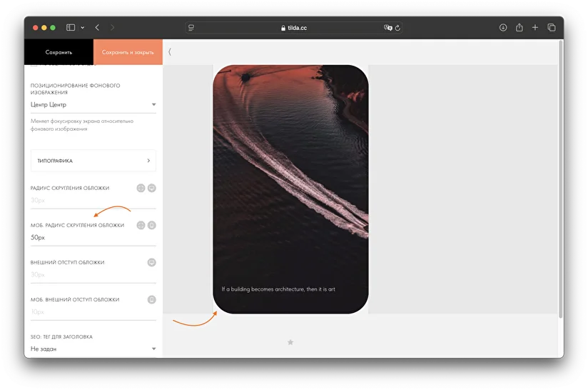The image size is (588, 390).
Task: Show the Safari tab overview
Action: [552, 28]
